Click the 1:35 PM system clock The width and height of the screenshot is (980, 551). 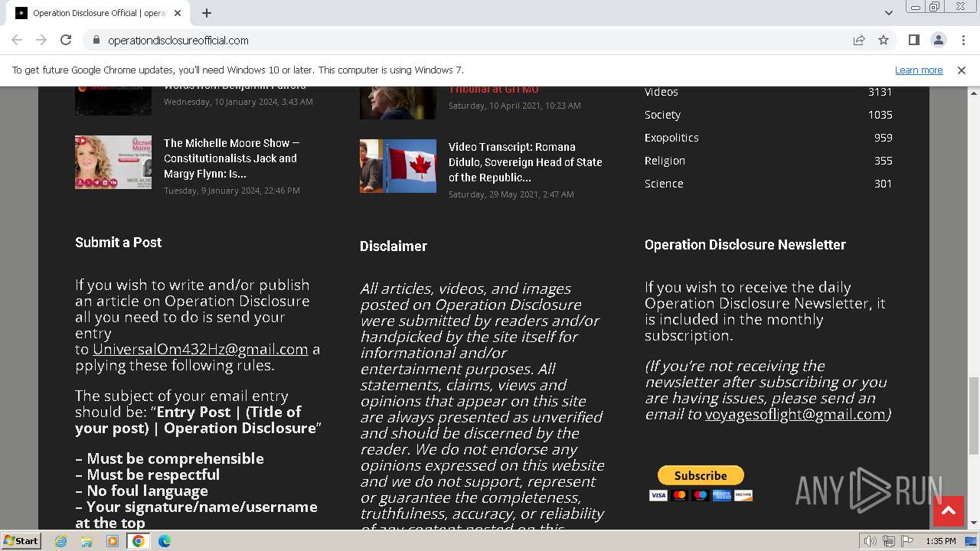[940, 541]
